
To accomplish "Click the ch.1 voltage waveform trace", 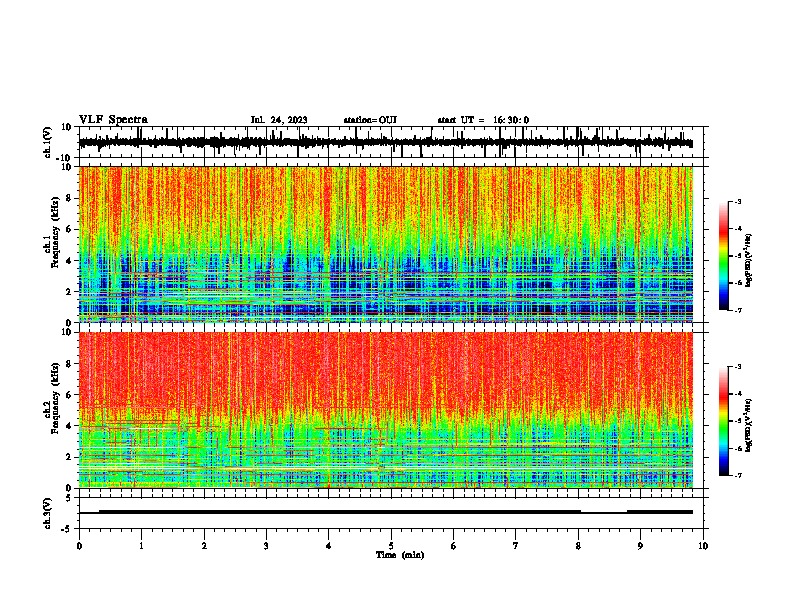I will pos(385,142).
